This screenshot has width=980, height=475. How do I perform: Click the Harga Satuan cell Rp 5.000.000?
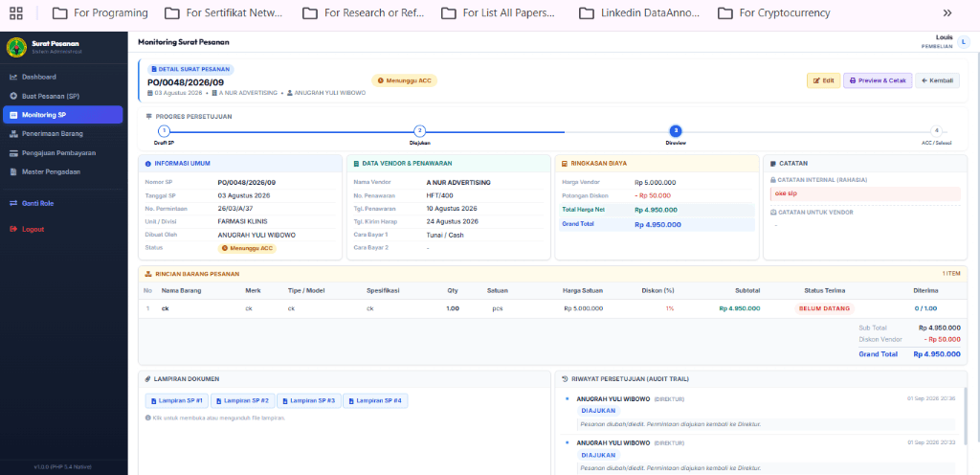[x=583, y=308]
